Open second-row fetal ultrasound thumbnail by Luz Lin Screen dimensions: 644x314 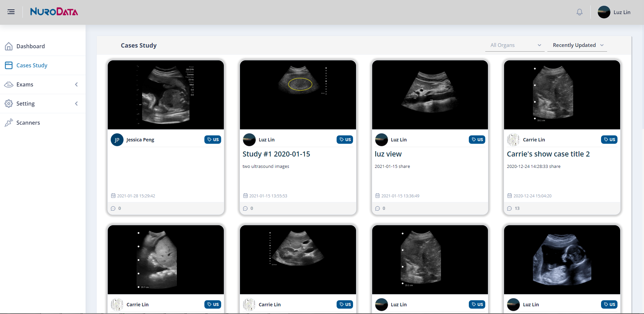pos(562,260)
